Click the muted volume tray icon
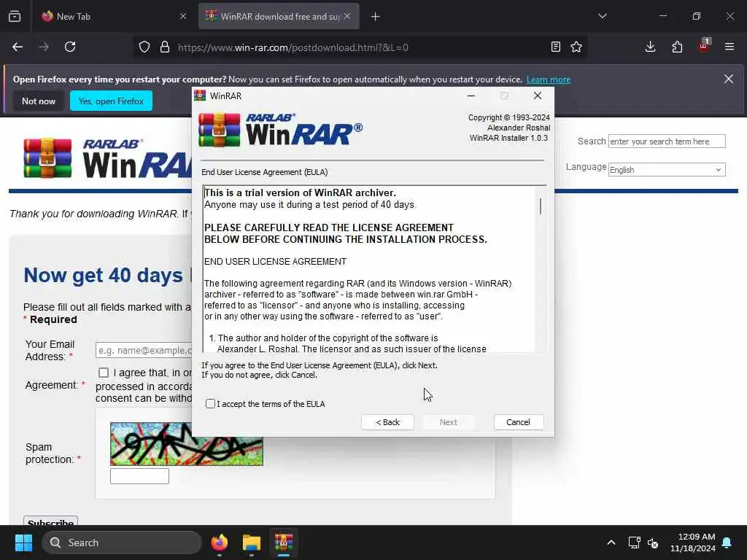This screenshot has height=560, width=747. pyautogui.click(x=653, y=542)
